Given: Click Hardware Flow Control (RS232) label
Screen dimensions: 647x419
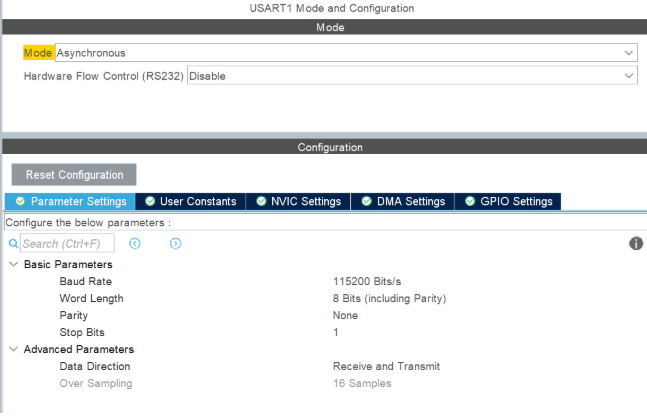Looking at the screenshot, I should point(104,76).
